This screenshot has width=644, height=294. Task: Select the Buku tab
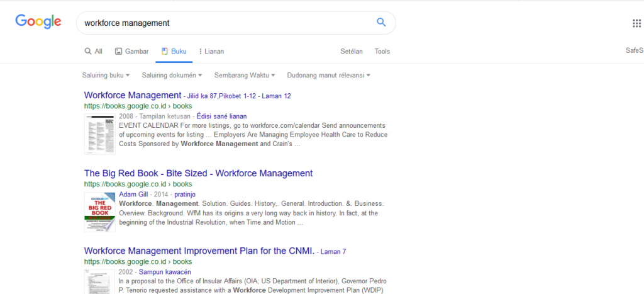174,52
